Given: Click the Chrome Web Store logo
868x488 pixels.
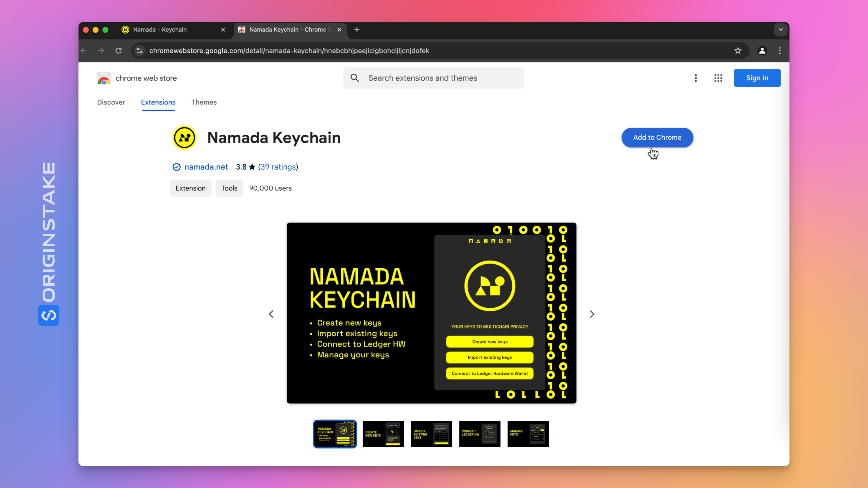Looking at the screenshot, I should [103, 78].
